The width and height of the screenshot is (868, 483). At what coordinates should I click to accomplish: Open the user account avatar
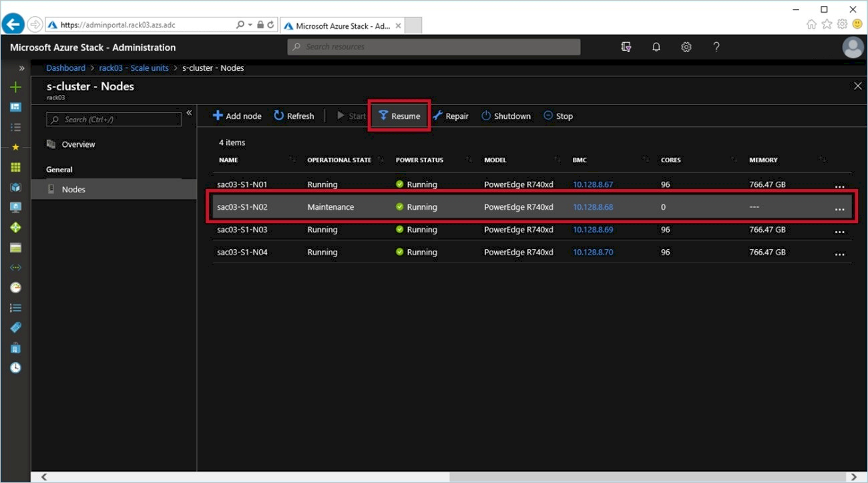point(853,47)
